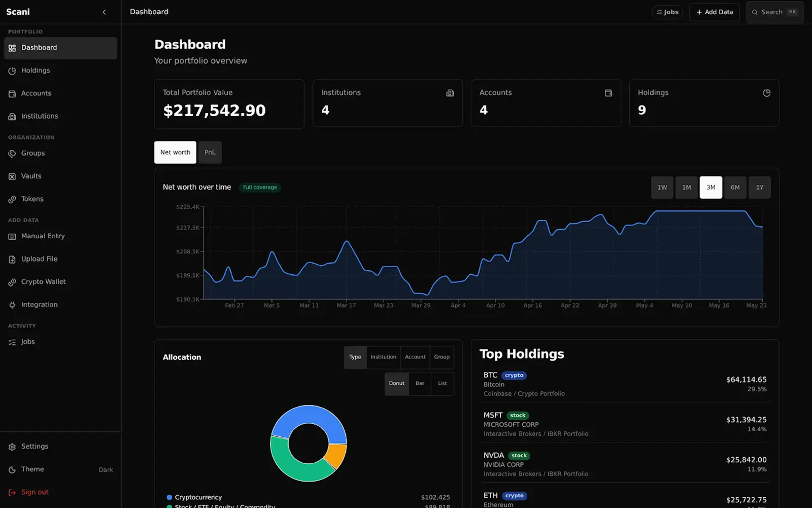Open the Search command box
Screen dimensions: 812x508
tap(775, 12)
